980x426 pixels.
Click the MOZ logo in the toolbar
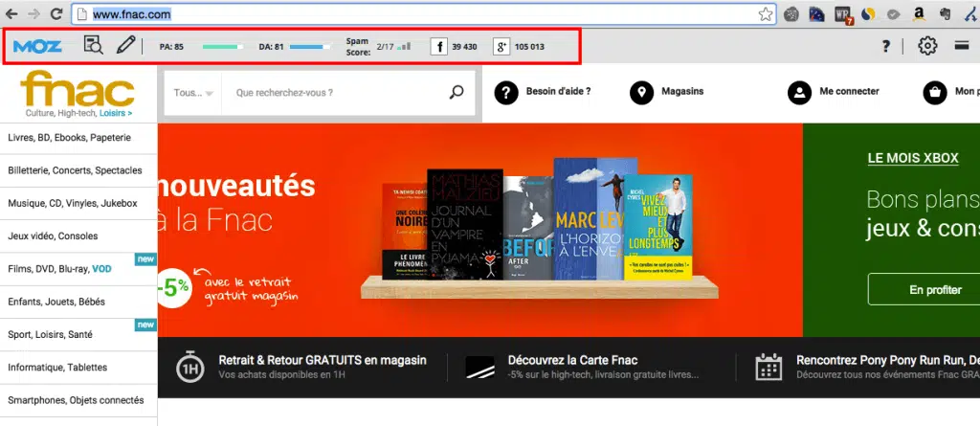click(37, 46)
